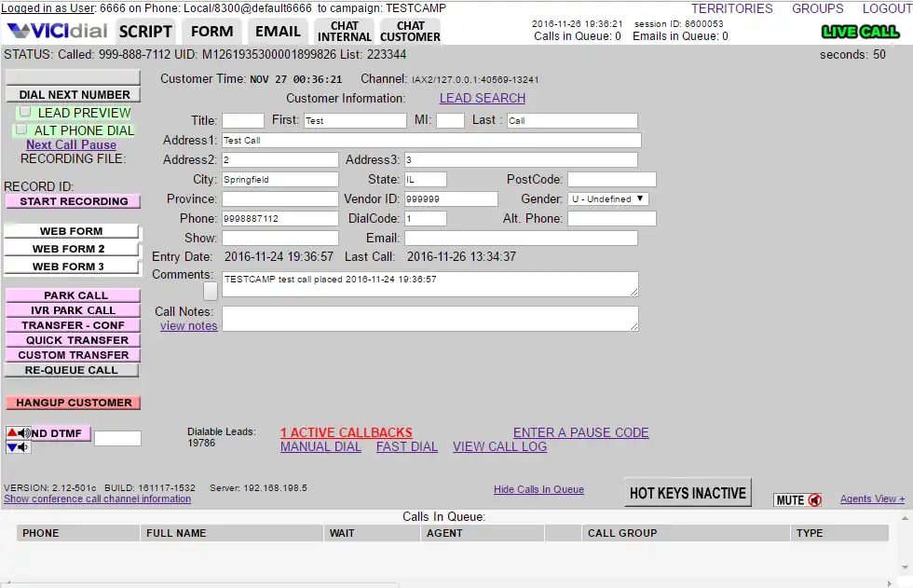Viewport: 913px width, 588px height.
Task: Click PARK CALL button
Action: 74,295
